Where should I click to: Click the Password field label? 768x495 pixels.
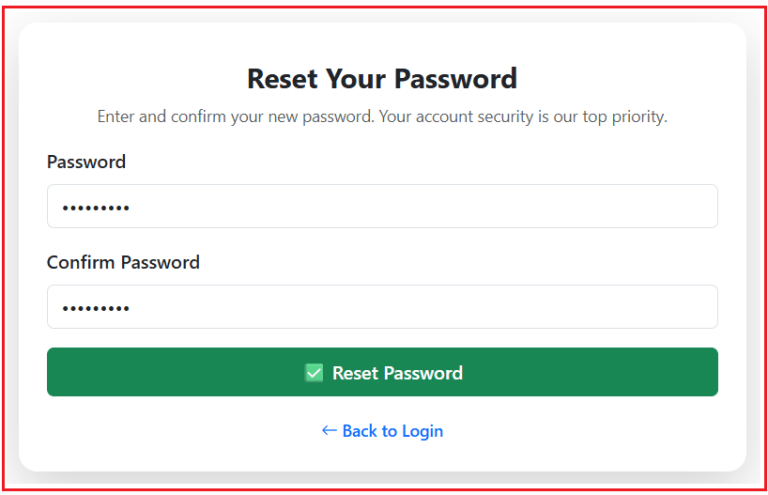pyautogui.click(x=86, y=162)
